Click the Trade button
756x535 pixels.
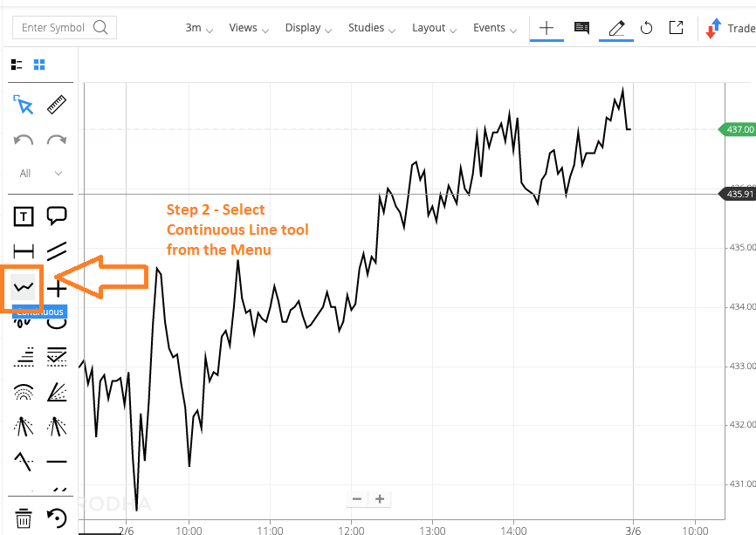[732, 28]
